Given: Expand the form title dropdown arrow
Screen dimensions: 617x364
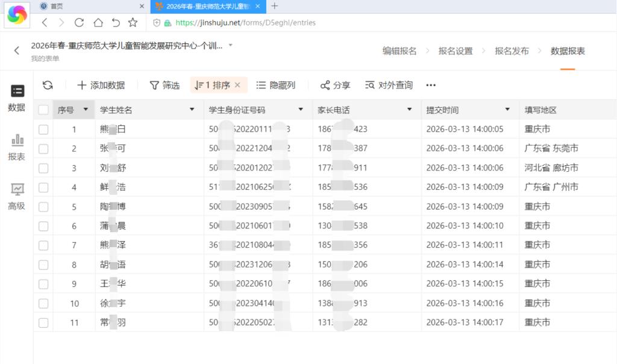Looking at the screenshot, I should (x=231, y=45).
